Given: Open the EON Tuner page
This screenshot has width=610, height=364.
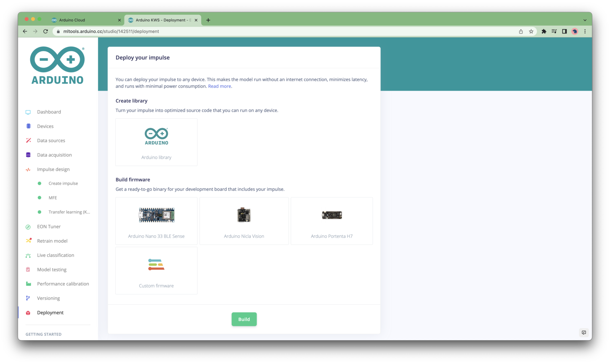Looking at the screenshot, I should pyautogui.click(x=49, y=227).
